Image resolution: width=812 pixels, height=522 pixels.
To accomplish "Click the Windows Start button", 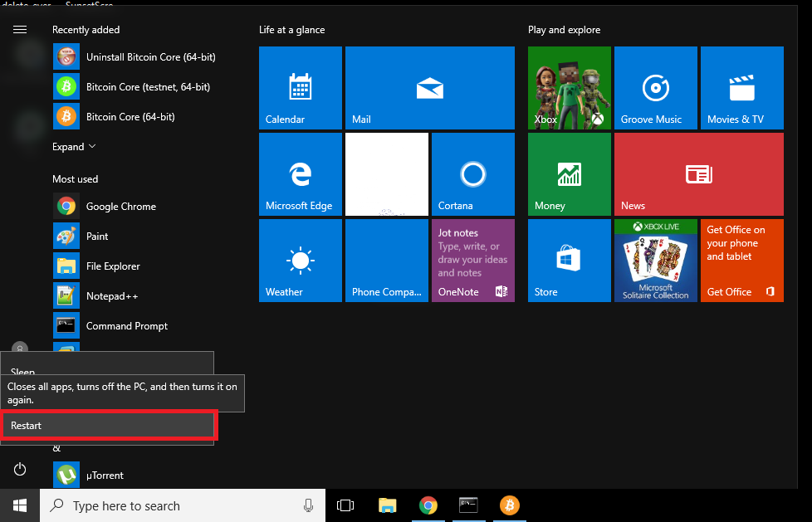I will coord(20,505).
